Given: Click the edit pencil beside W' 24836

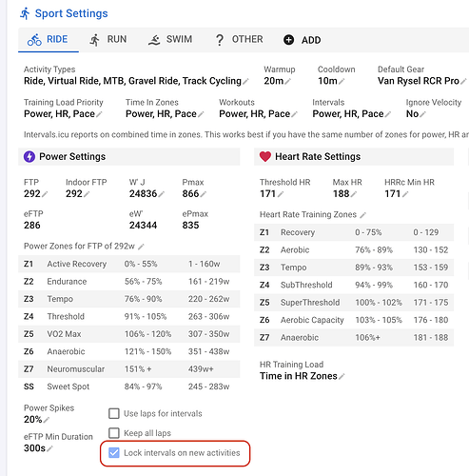Looking at the screenshot, I should coord(161,194).
